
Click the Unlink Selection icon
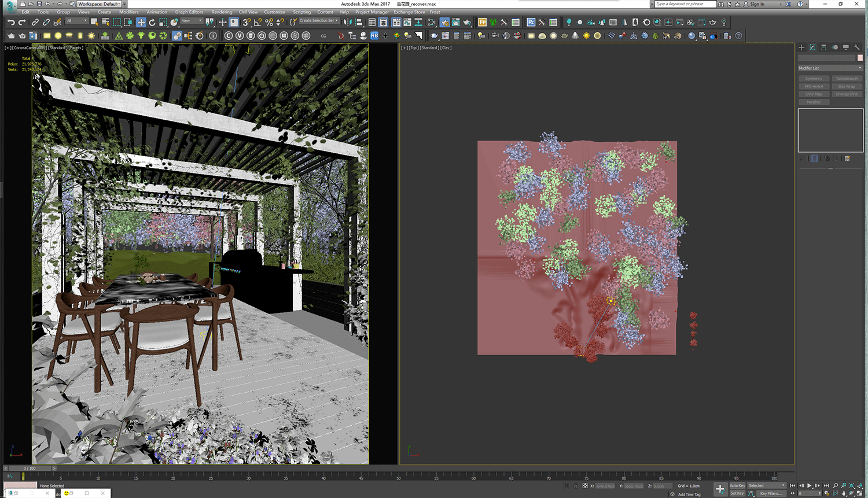click(x=46, y=22)
